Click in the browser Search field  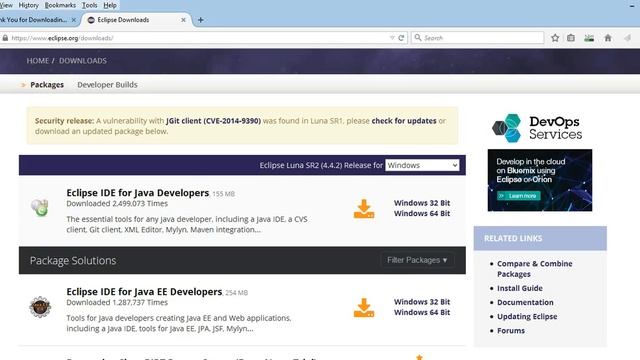(478, 38)
